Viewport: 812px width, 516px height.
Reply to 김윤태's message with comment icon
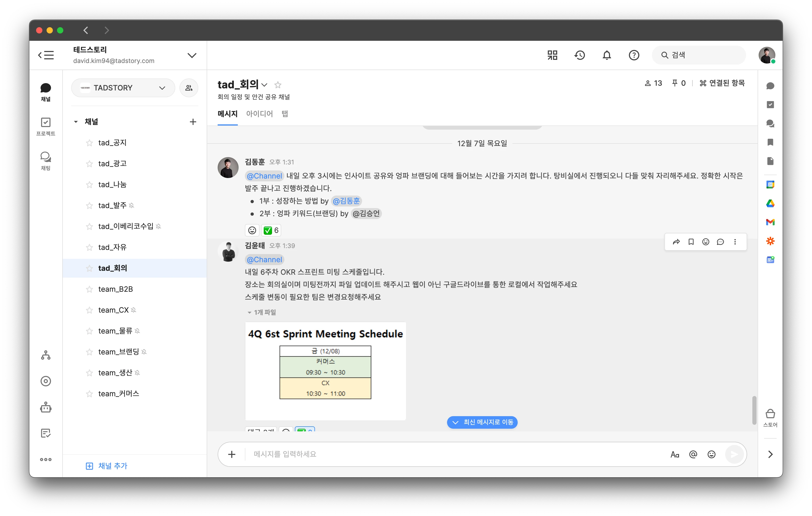(x=720, y=242)
